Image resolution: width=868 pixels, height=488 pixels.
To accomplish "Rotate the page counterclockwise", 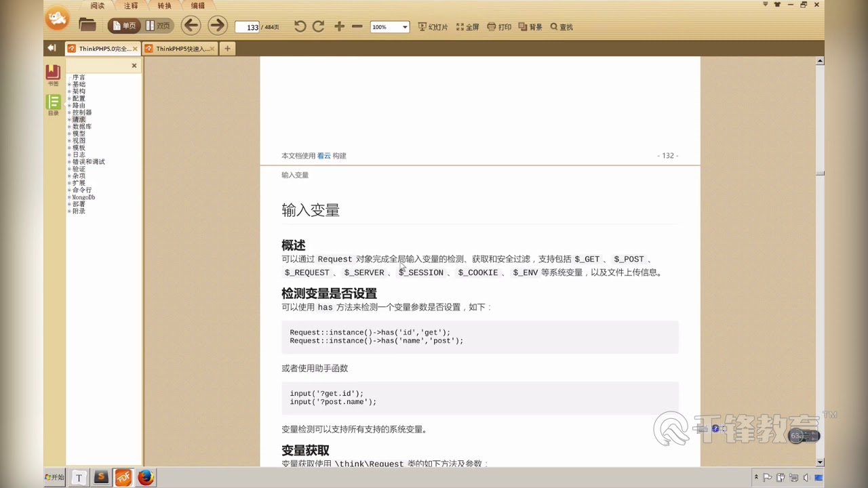I will pyautogui.click(x=300, y=26).
